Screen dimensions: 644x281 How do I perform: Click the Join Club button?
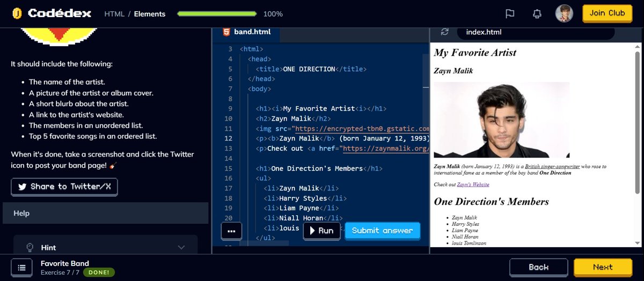(x=607, y=13)
